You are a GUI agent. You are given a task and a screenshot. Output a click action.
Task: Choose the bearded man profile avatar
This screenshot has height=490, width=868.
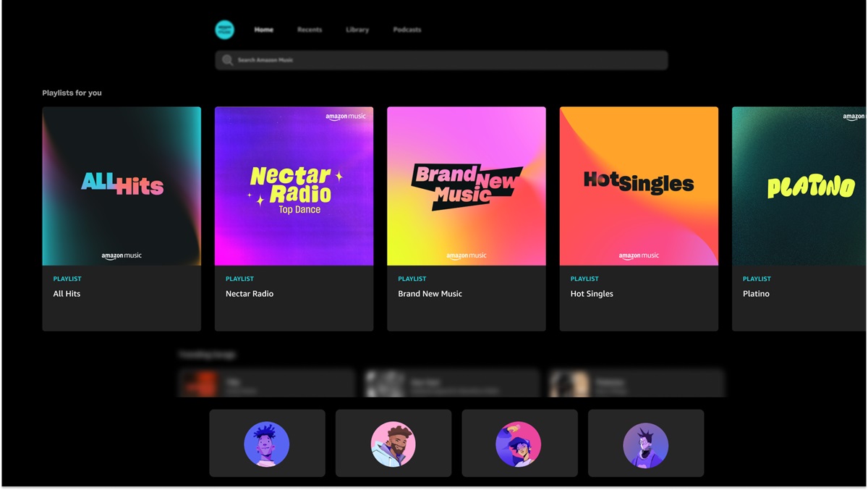coord(393,444)
